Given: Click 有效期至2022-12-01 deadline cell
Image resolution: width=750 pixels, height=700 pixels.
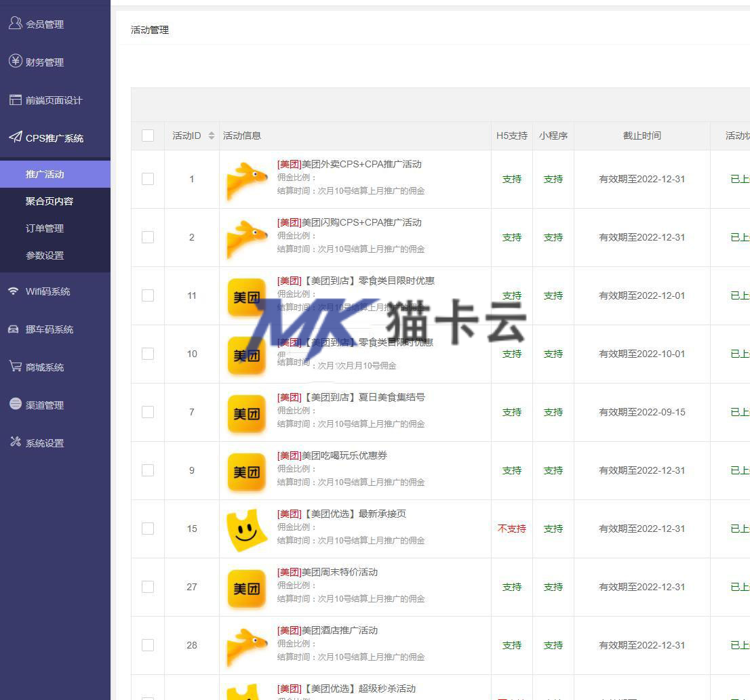Looking at the screenshot, I should [642, 295].
